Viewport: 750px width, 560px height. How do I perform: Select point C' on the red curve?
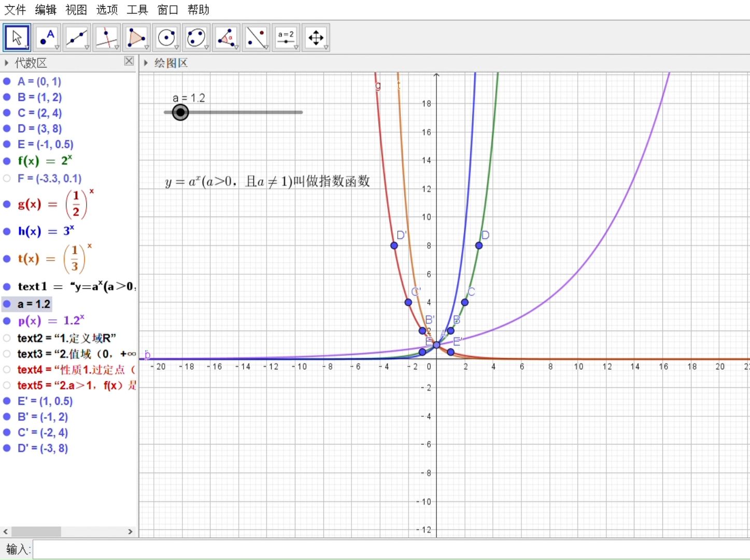coord(408,302)
